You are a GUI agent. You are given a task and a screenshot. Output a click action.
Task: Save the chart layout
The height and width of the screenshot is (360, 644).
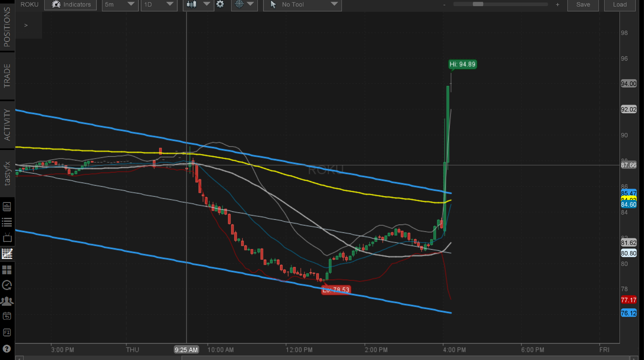[583, 5]
